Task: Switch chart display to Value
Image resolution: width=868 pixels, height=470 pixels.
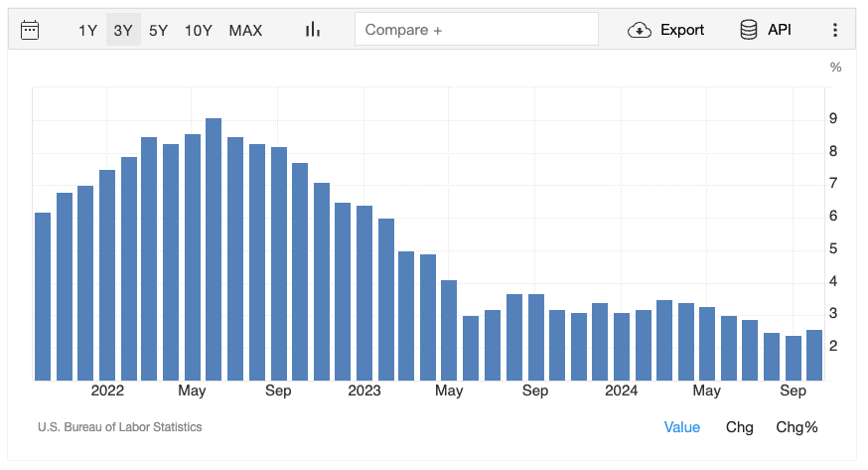Action: [x=681, y=427]
